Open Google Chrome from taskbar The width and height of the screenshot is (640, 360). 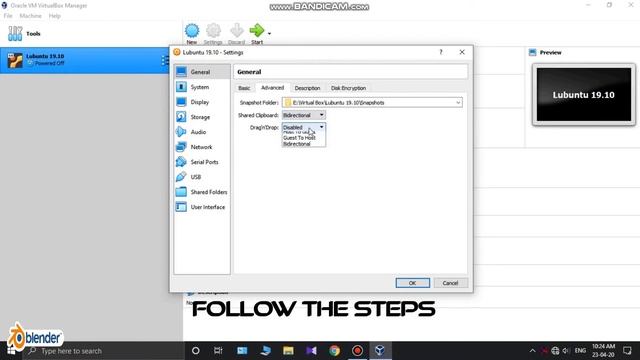click(334, 351)
